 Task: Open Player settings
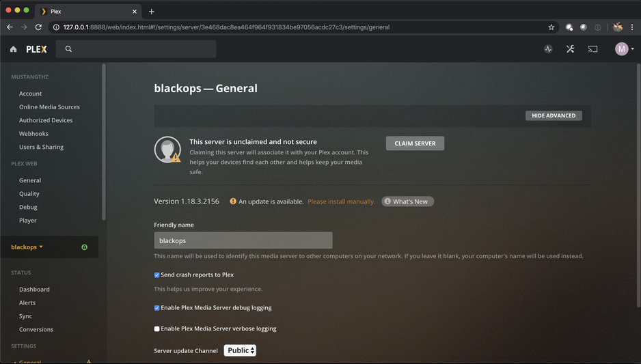point(28,221)
